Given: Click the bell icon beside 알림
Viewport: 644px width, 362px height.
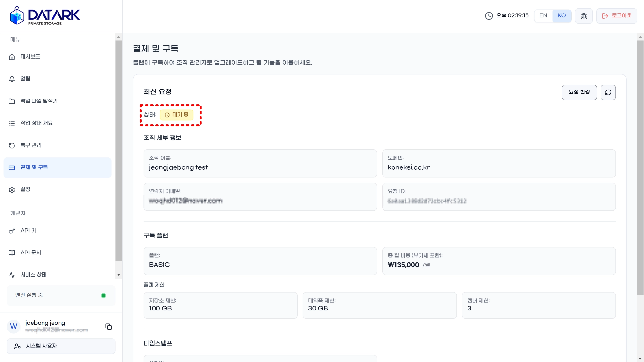Looking at the screenshot, I should [x=12, y=79].
